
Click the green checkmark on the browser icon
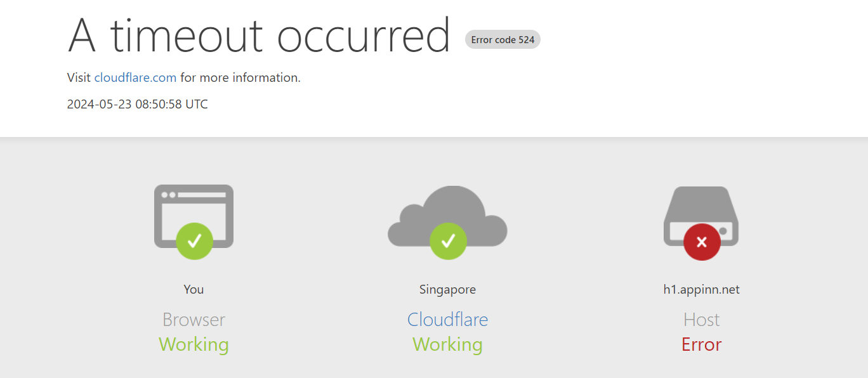(194, 241)
